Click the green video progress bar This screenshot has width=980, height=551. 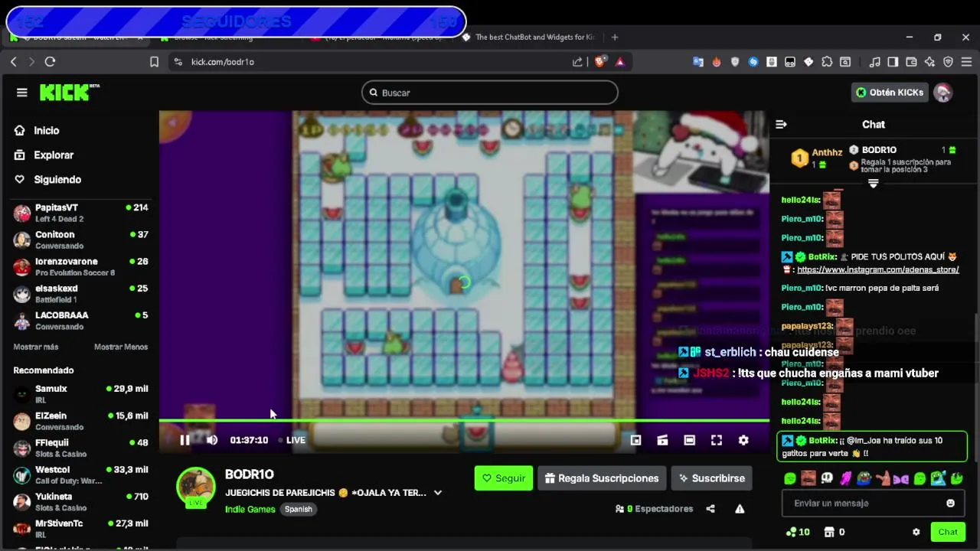pyautogui.click(x=464, y=420)
